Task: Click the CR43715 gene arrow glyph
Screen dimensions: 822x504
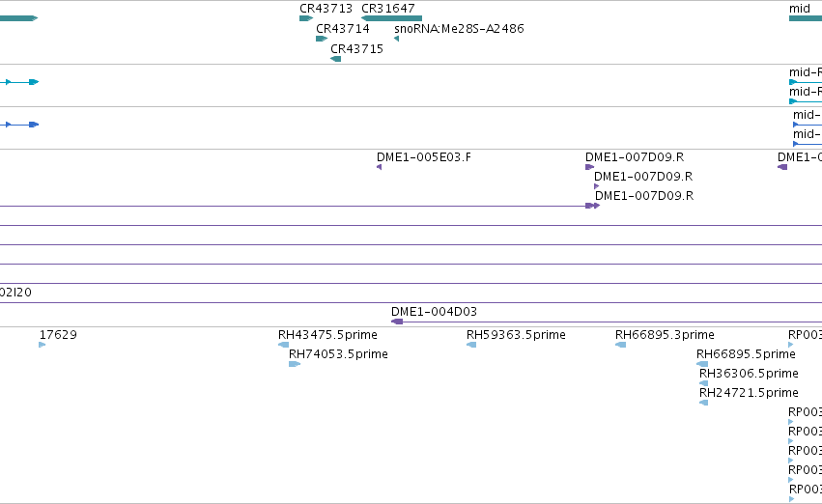Action: 335,59
